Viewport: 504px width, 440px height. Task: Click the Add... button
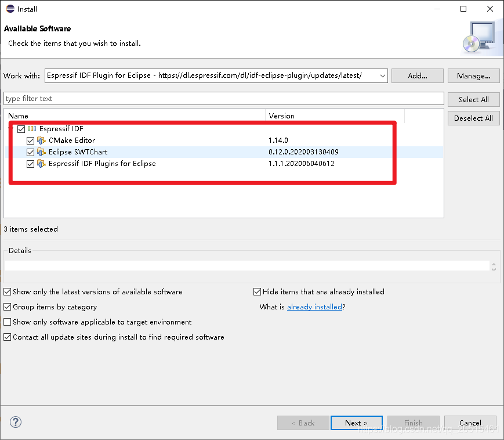417,76
